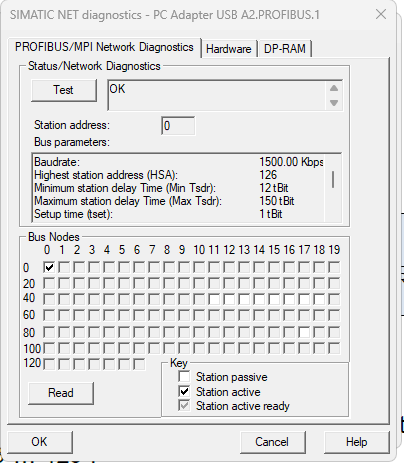Open Help for this dialog

pos(356,442)
